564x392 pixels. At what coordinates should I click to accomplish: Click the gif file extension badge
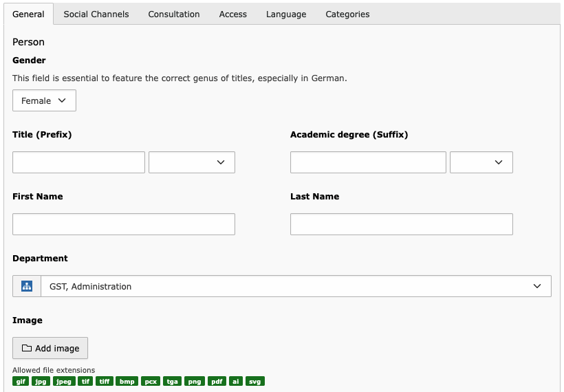[21, 381]
